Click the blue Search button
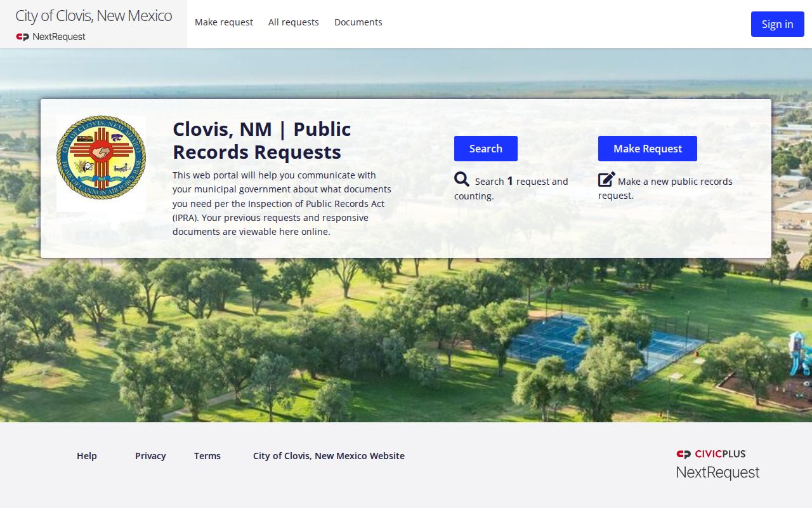 click(486, 149)
